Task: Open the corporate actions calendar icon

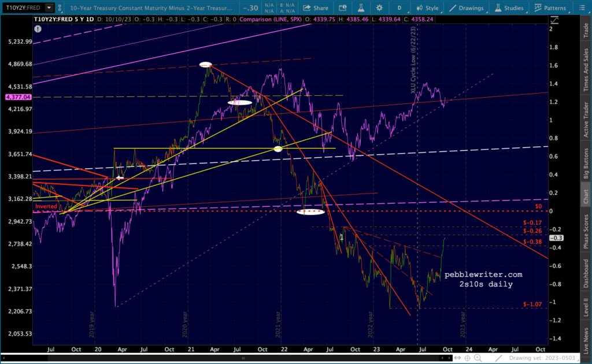Action: pyautogui.click(x=342, y=8)
